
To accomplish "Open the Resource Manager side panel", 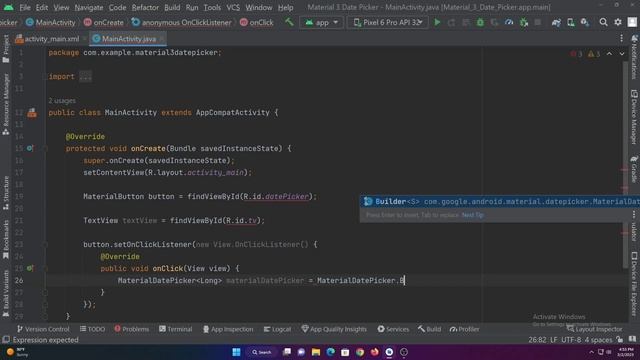I will point(6,104).
